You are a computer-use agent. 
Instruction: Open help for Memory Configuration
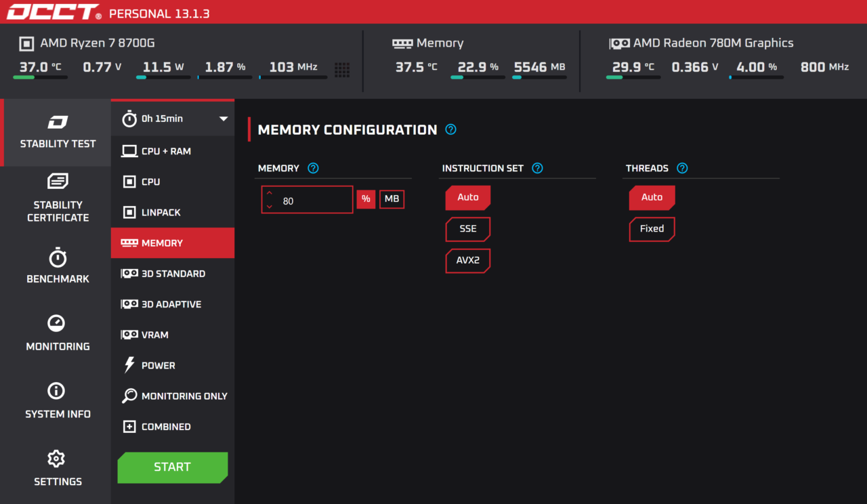[450, 129]
